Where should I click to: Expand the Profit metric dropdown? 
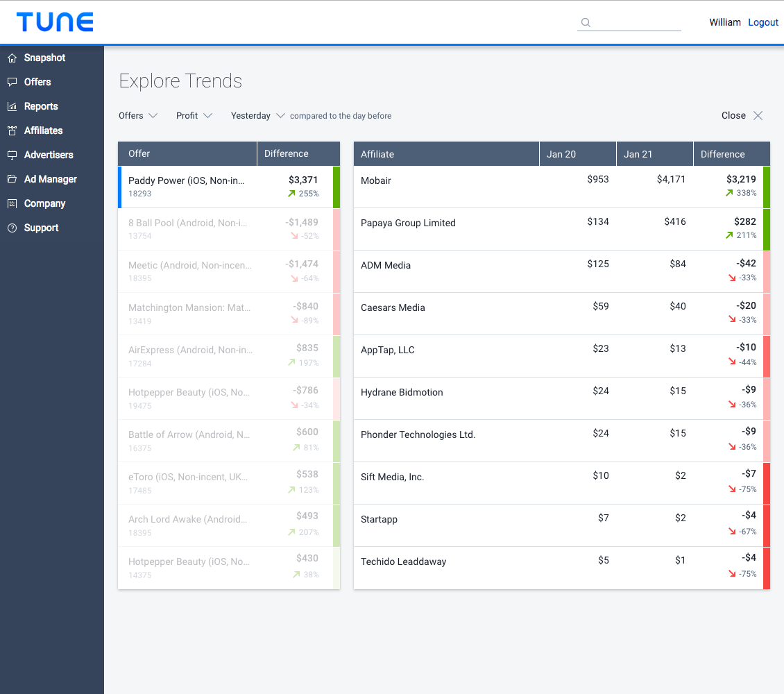tap(194, 115)
